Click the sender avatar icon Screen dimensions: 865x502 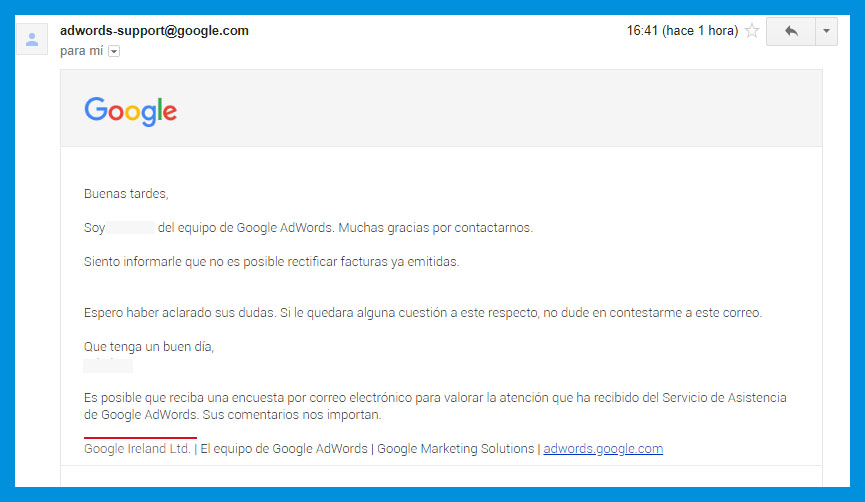point(32,39)
